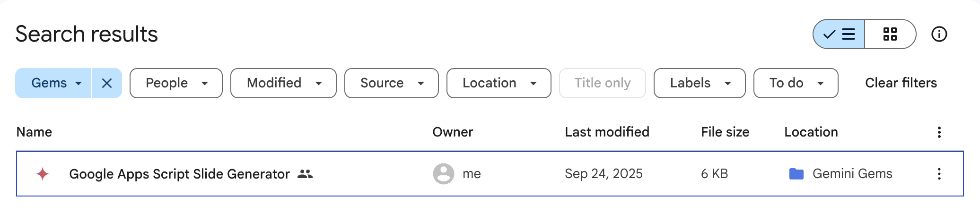Switch to grid layout view
This screenshot has width=980, height=222.
(x=890, y=34)
